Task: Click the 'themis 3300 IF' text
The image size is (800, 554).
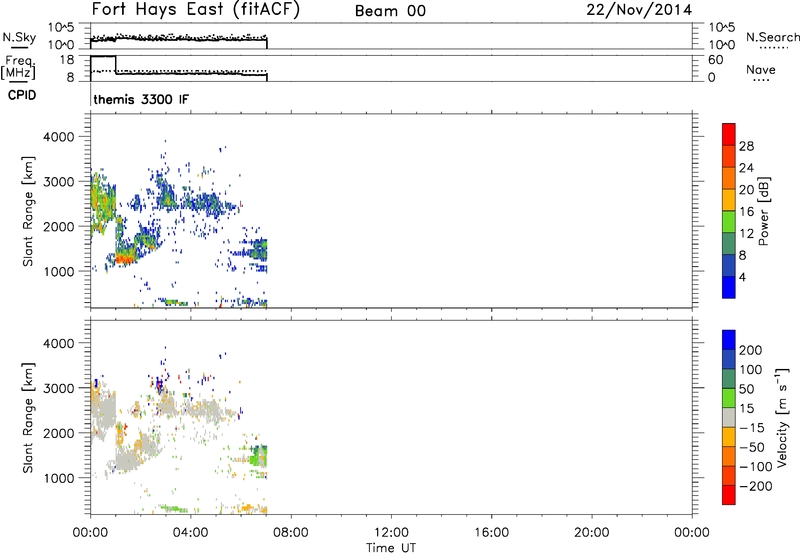Action: (141, 99)
